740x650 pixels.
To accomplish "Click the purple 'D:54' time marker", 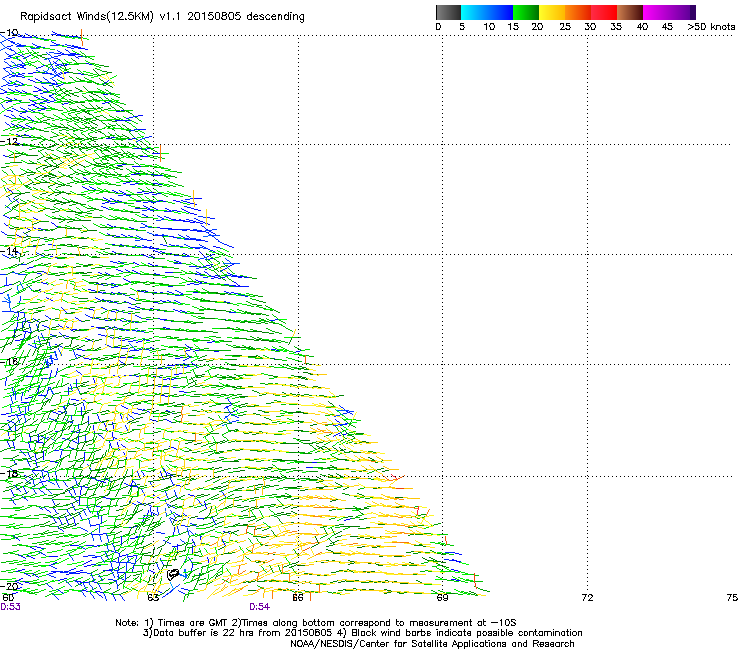I will click(260, 607).
